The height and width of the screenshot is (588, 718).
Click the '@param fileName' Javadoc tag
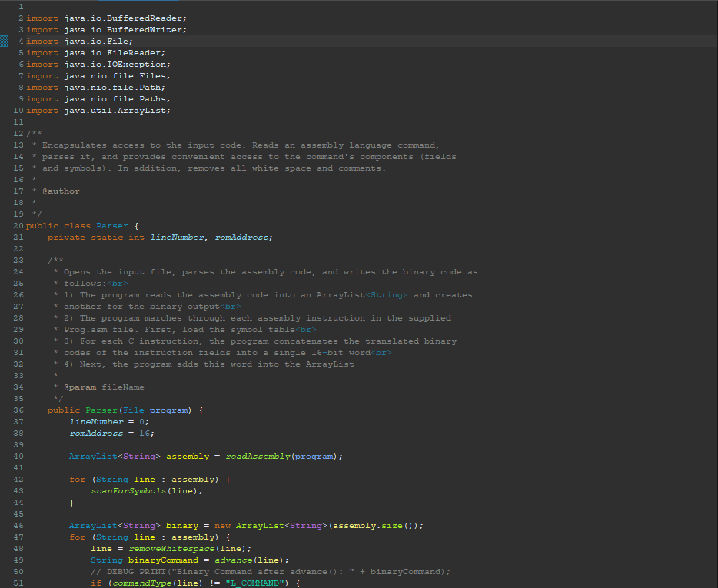click(104, 387)
